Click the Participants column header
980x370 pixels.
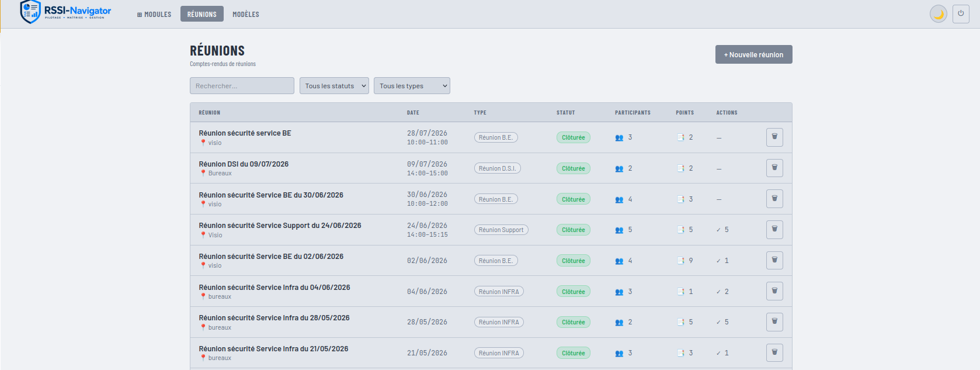point(633,113)
